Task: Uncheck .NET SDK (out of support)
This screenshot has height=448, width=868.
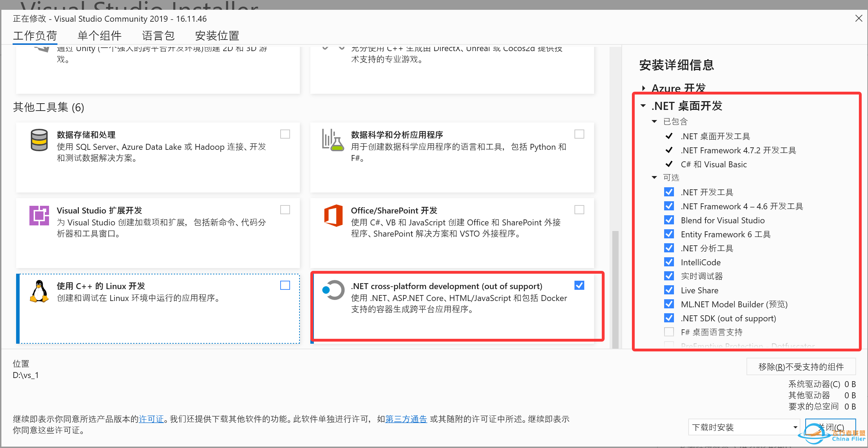Action: pyautogui.click(x=669, y=318)
